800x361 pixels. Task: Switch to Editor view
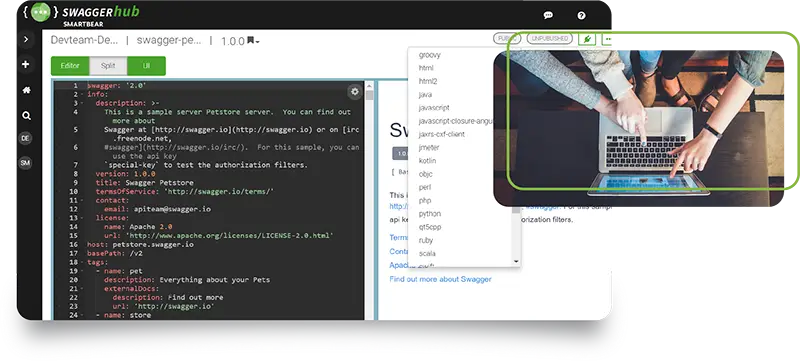[70, 66]
